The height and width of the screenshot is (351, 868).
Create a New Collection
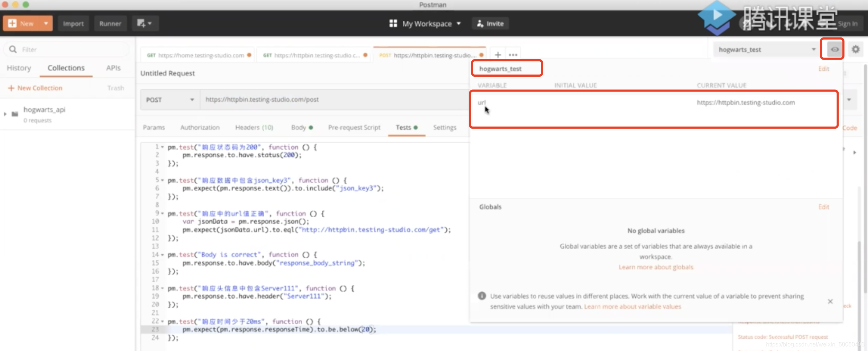pos(36,88)
